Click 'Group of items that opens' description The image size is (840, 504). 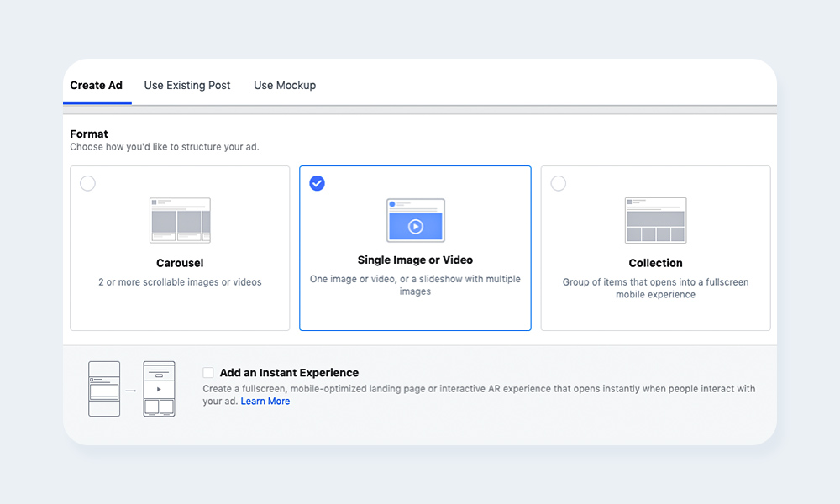tap(656, 288)
